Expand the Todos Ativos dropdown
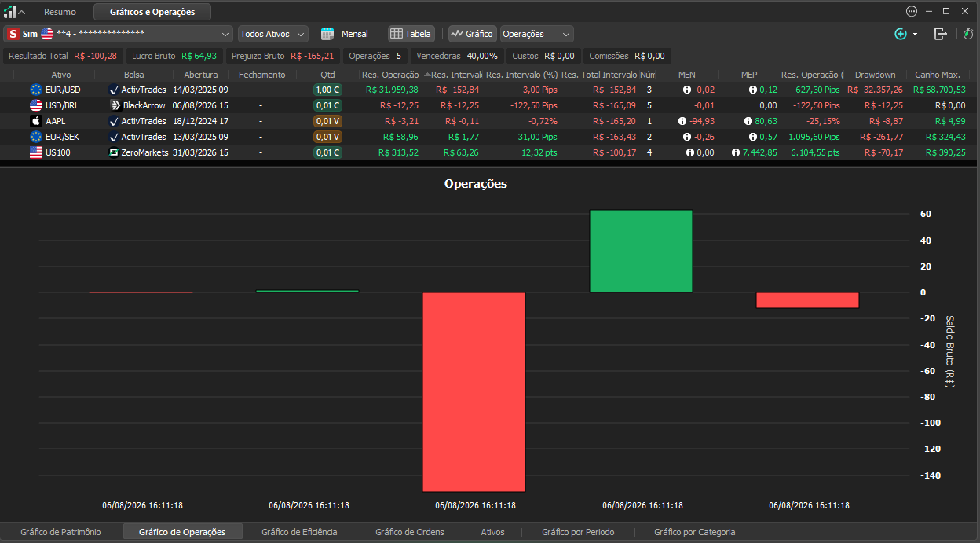The height and width of the screenshot is (543, 980). 272,34
